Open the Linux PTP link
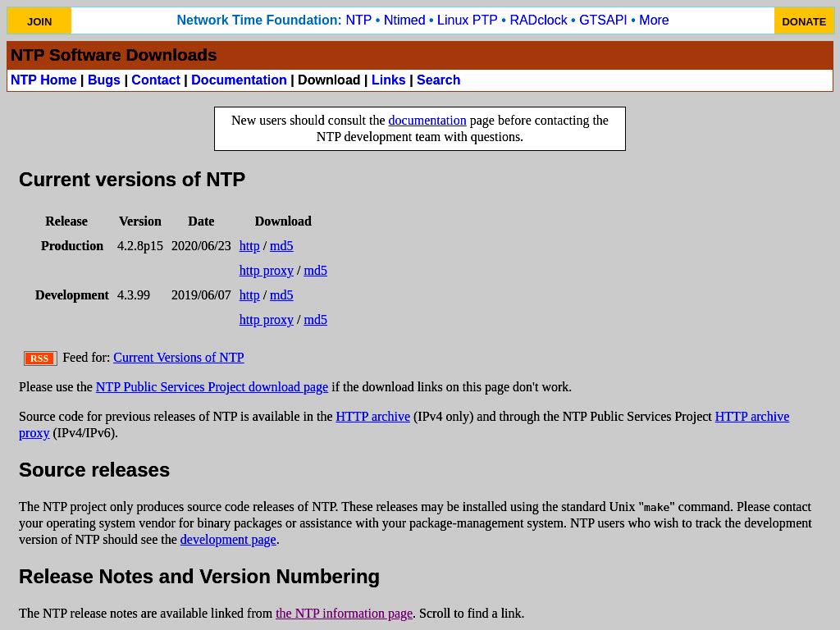This screenshot has width=840, height=630. (x=467, y=21)
